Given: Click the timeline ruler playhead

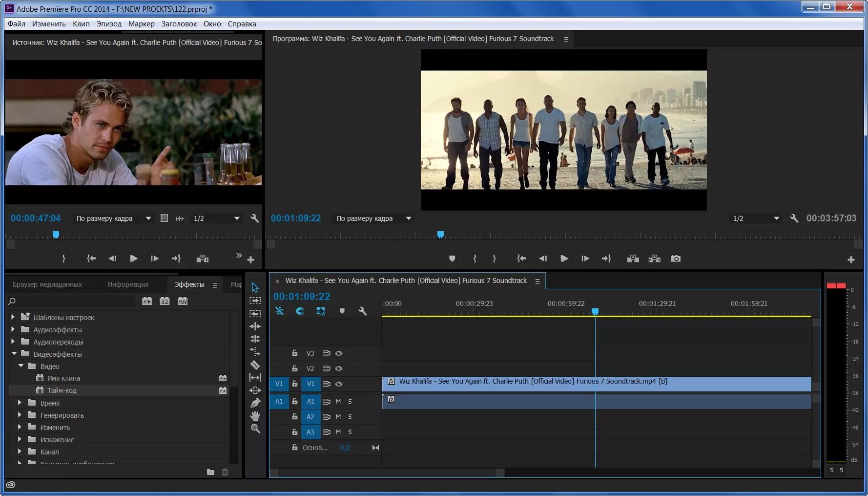Looking at the screenshot, I should click(x=595, y=311).
